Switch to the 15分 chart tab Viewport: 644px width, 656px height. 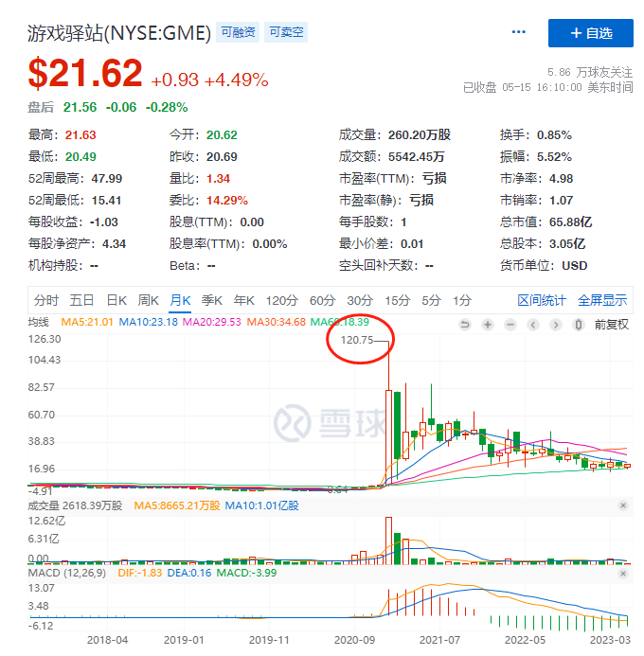pyautogui.click(x=397, y=300)
